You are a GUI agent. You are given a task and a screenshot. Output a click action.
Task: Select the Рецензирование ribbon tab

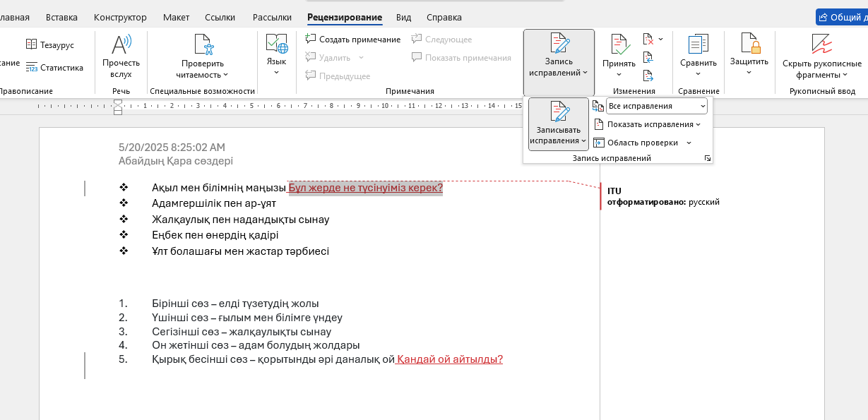tap(345, 17)
